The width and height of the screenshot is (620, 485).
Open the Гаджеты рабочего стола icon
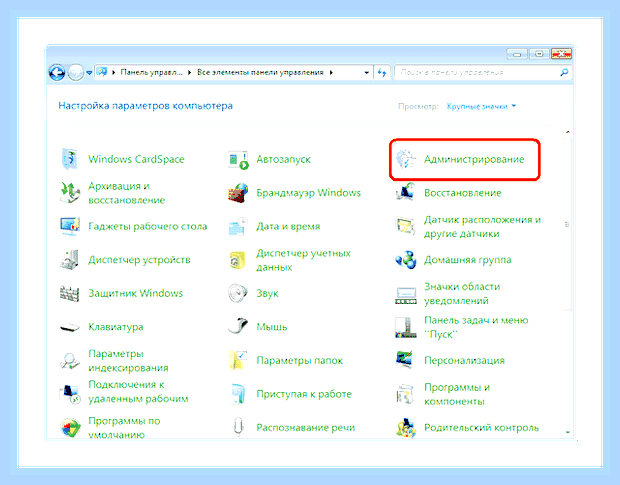[70, 226]
